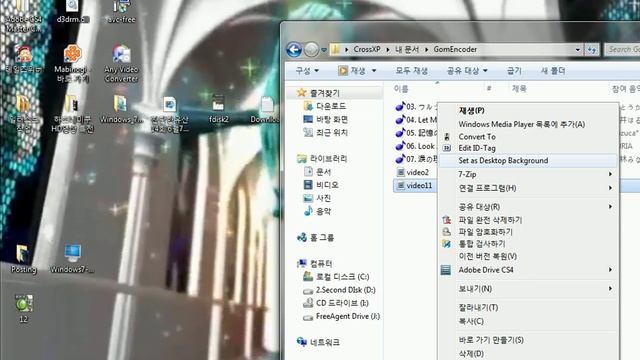The image size is (640, 360).
Task: Click CrossXP in the address breadcrumb
Action: pos(367,49)
